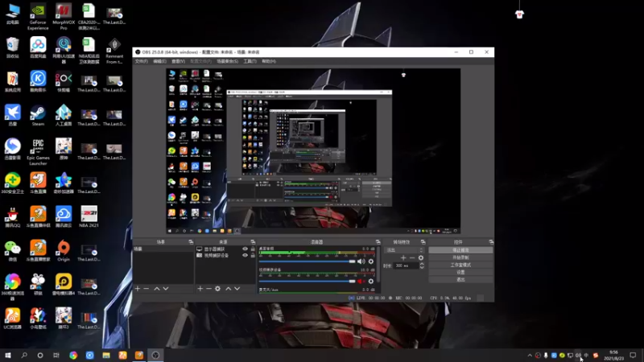The image size is (644, 362).
Task: Pop out the Controls dock panel
Action: [491, 242]
